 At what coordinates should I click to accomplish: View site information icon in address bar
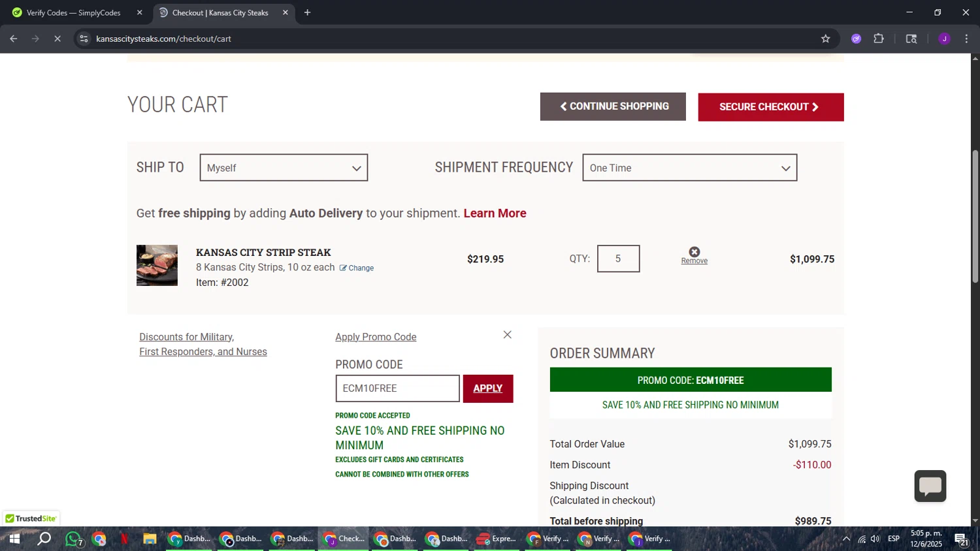pos(84,39)
